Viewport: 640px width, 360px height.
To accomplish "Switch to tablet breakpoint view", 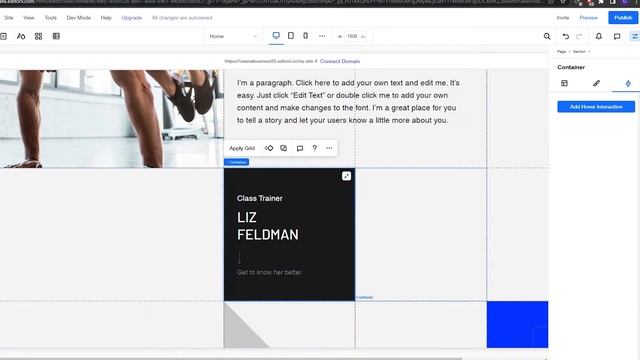I will pyautogui.click(x=291, y=36).
